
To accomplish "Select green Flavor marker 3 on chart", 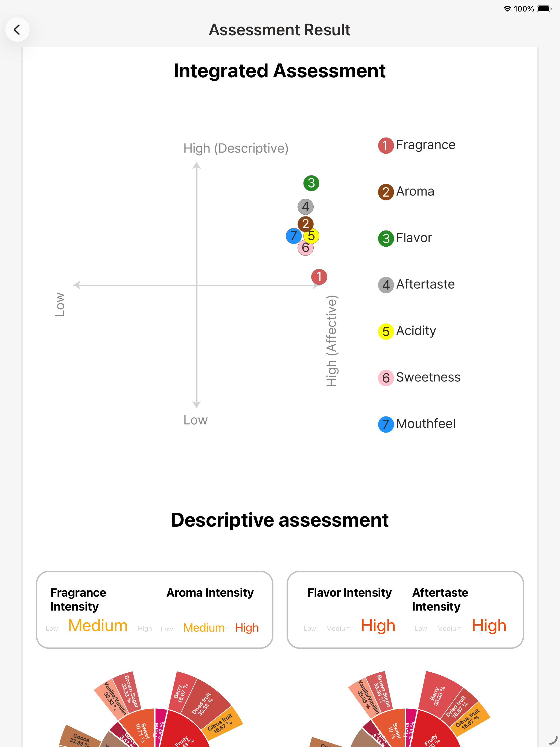I will pos(311,183).
